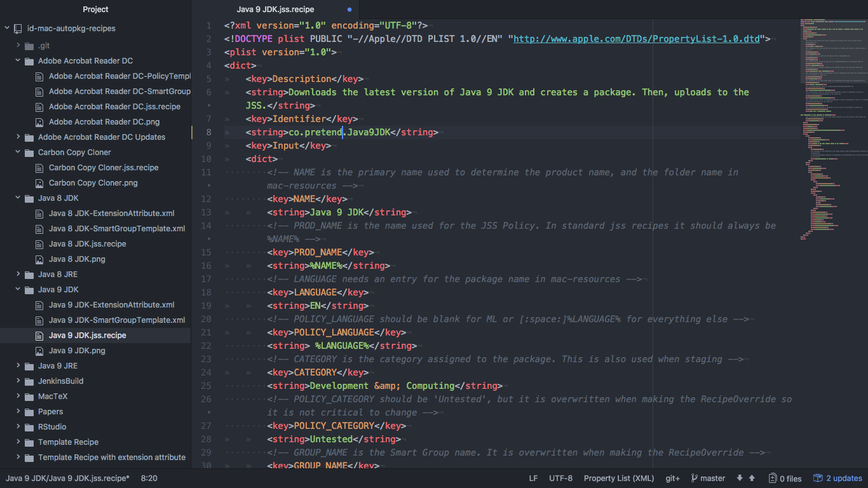
Task: Click the Adobe Acrobat Reader DC.png image file icon
Action: [x=39, y=122]
